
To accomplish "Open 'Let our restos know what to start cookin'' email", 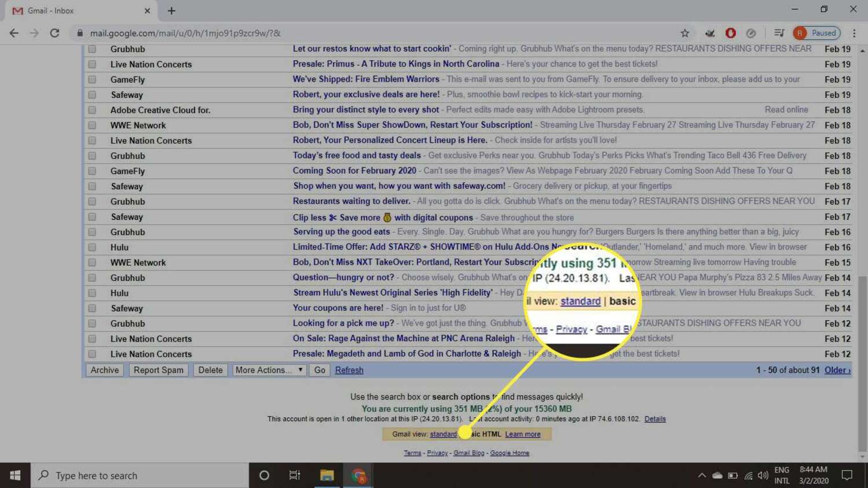I will point(372,49).
